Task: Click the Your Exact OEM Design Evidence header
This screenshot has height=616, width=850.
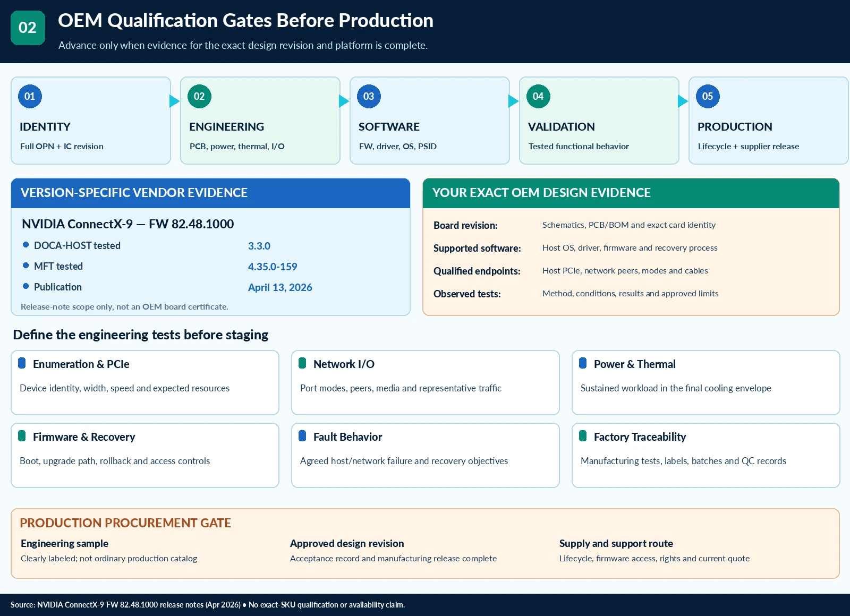Action: pos(631,193)
